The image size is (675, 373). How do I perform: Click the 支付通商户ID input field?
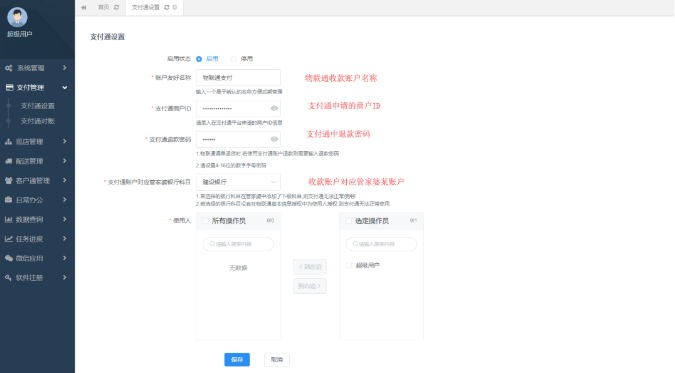(238, 109)
